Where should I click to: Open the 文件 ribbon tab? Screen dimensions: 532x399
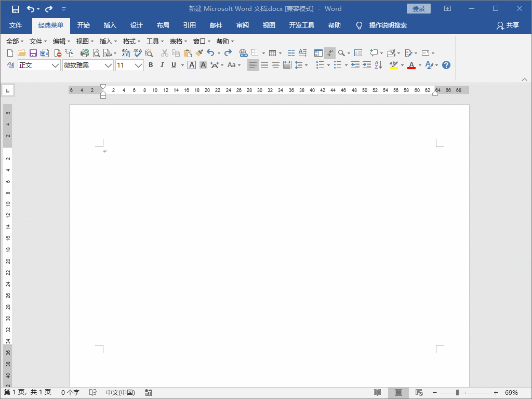(16, 25)
